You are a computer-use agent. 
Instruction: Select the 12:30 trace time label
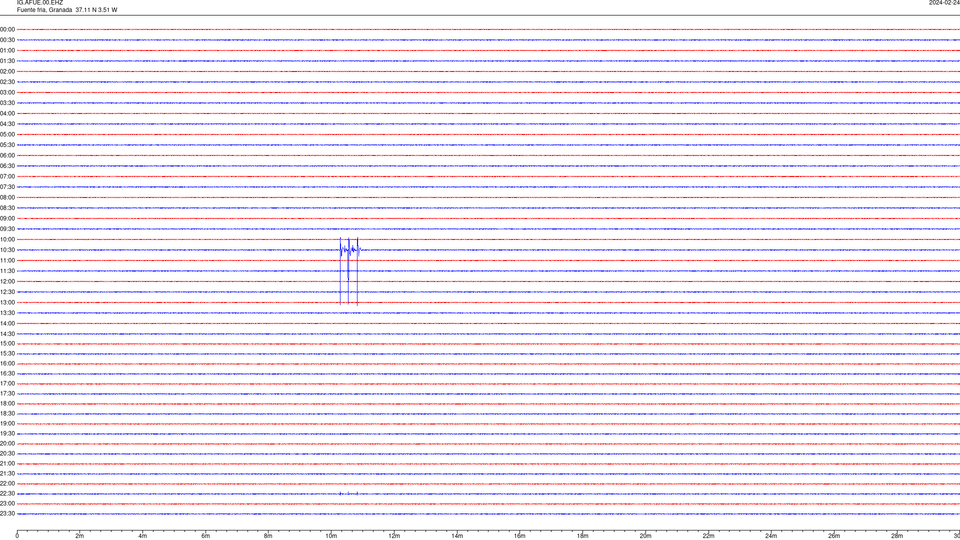pyautogui.click(x=7, y=292)
